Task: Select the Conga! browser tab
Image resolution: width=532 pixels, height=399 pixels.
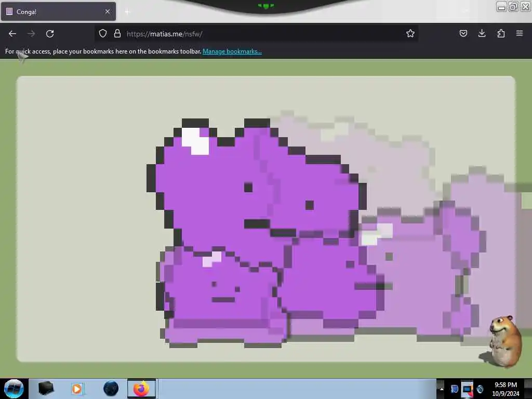Action: coord(58,11)
